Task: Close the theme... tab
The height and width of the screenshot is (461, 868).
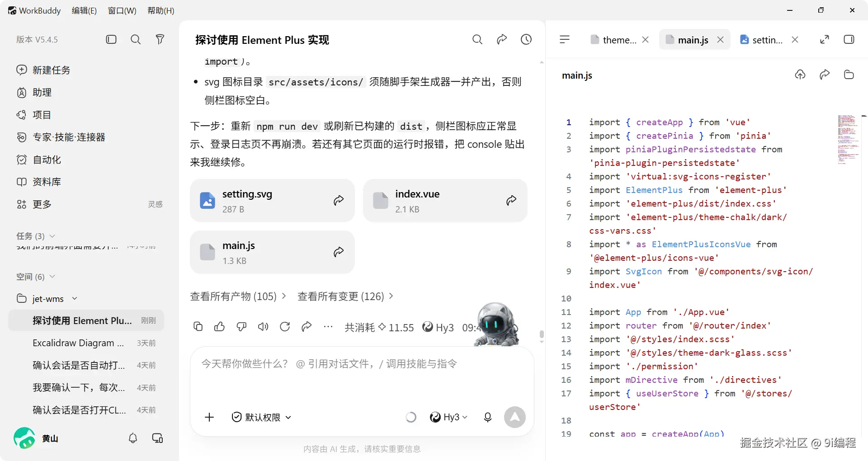Action: pos(646,40)
